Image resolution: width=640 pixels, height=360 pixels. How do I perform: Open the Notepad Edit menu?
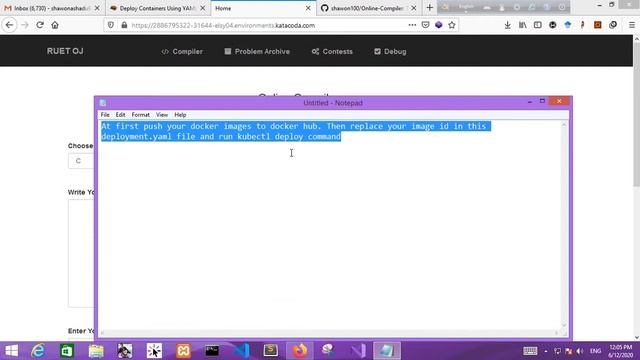(x=120, y=115)
